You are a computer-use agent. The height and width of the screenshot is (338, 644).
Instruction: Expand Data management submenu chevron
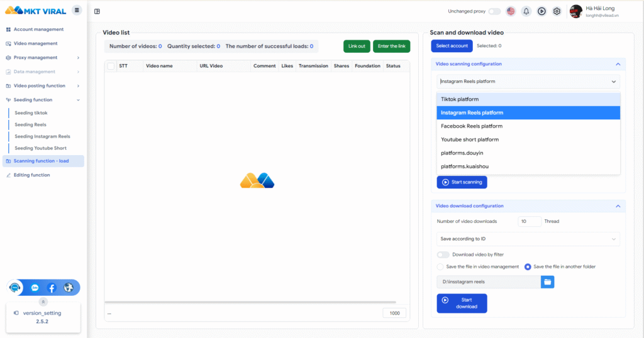(x=78, y=72)
